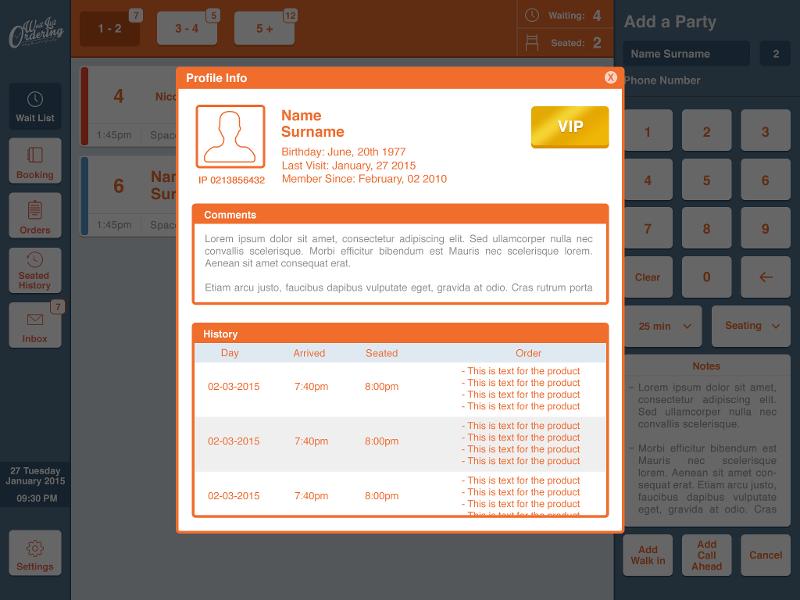Open the Wait List clock panel
Viewport: 800px width, 600px height.
coord(34,105)
